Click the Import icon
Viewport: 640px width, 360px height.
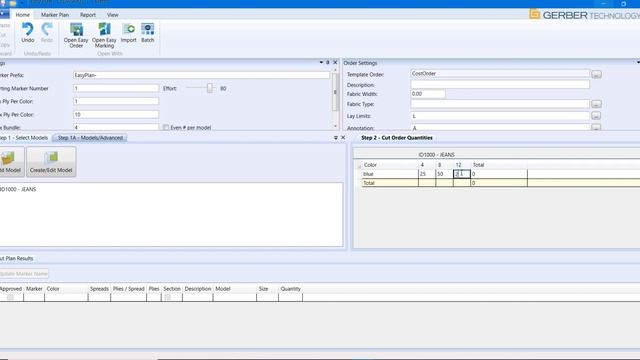coord(129,33)
